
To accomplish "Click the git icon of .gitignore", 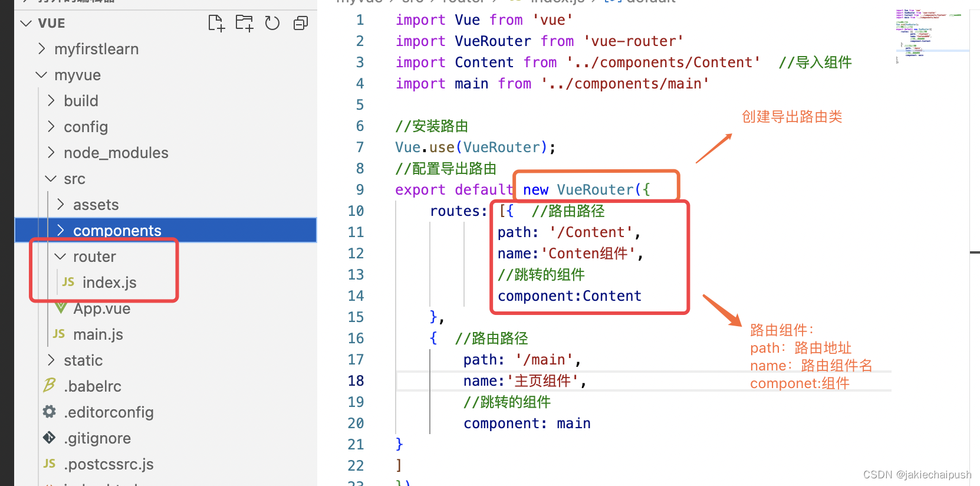I will (50, 438).
